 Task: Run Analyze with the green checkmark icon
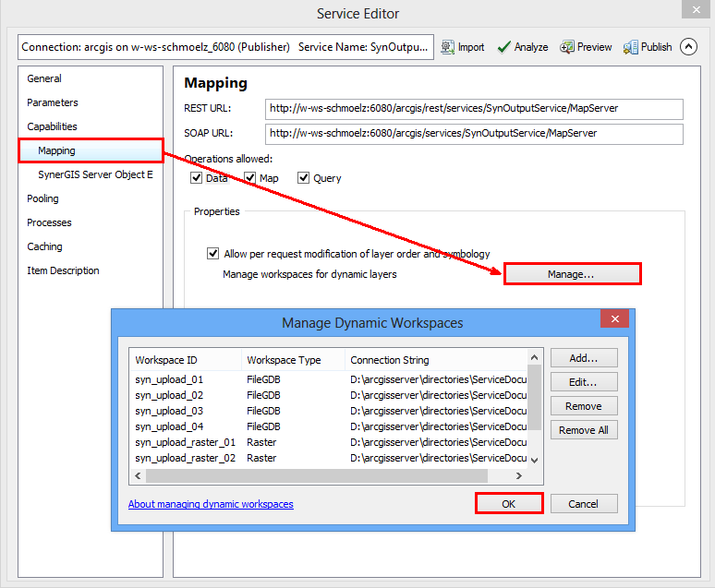(x=504, y=47)
